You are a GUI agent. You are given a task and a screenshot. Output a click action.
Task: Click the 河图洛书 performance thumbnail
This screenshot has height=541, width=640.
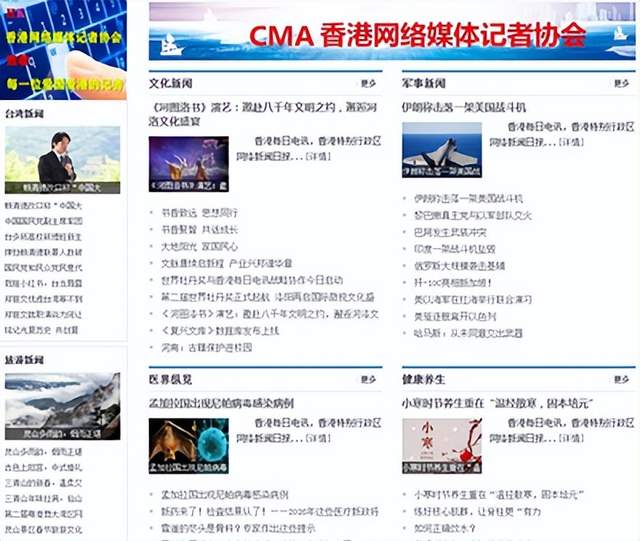[188, 164]
